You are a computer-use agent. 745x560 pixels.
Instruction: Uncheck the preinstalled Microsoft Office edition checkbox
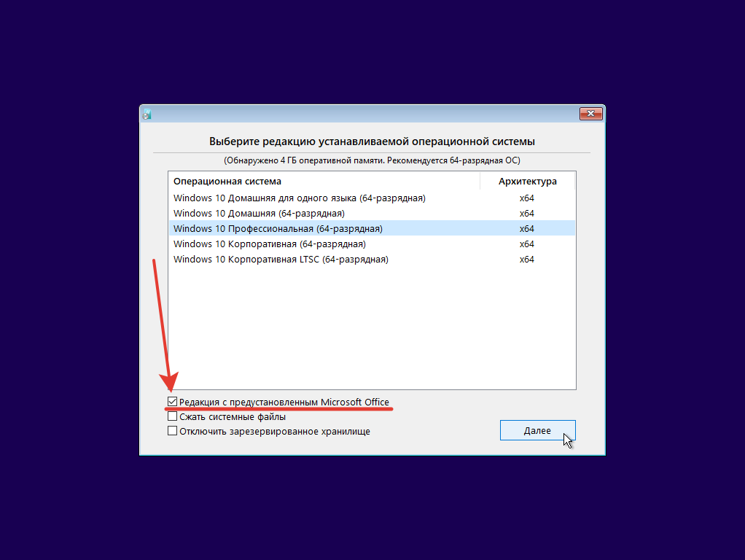point(173,402)
